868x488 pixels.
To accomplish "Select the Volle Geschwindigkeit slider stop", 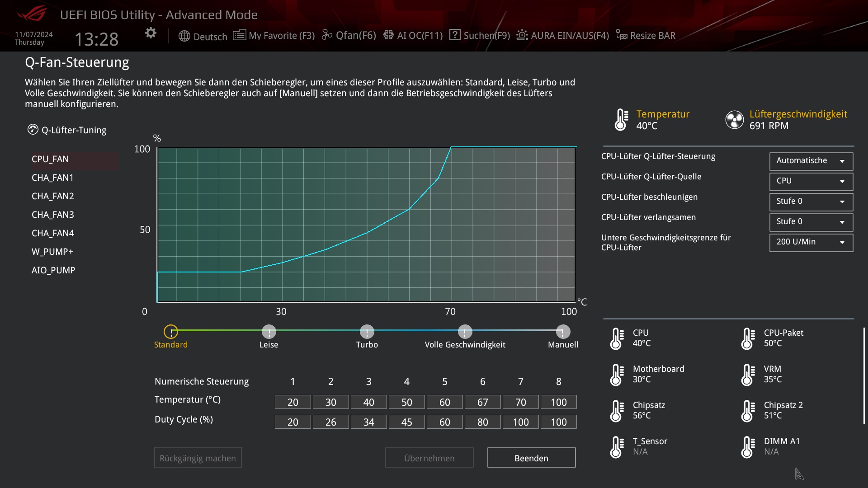I will point(465,332).
